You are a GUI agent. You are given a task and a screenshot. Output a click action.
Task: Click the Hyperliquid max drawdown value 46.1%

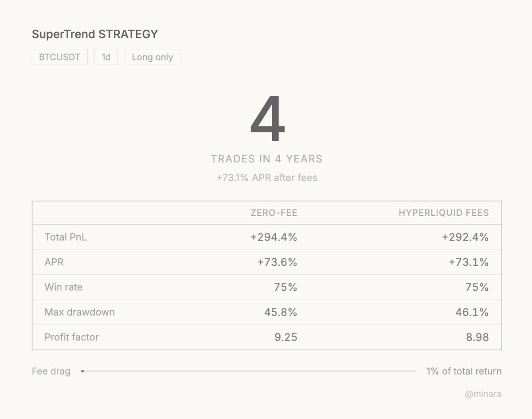click(x=472, y=312)
